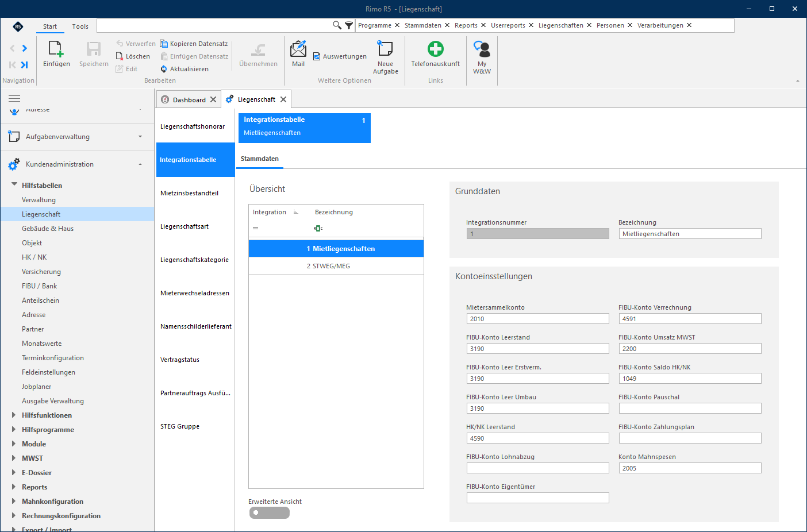Open the hamburger menu in sidebar
This screenshot has width=807, height=532.
(14, 99)
